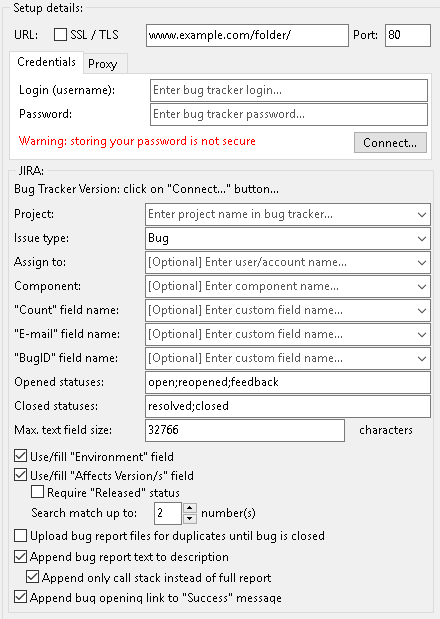Image resolution: width=440 pixels, height=619 pixels.
Task: Open the Assign to dropdown arrow
Action: (x=421, y=263)
